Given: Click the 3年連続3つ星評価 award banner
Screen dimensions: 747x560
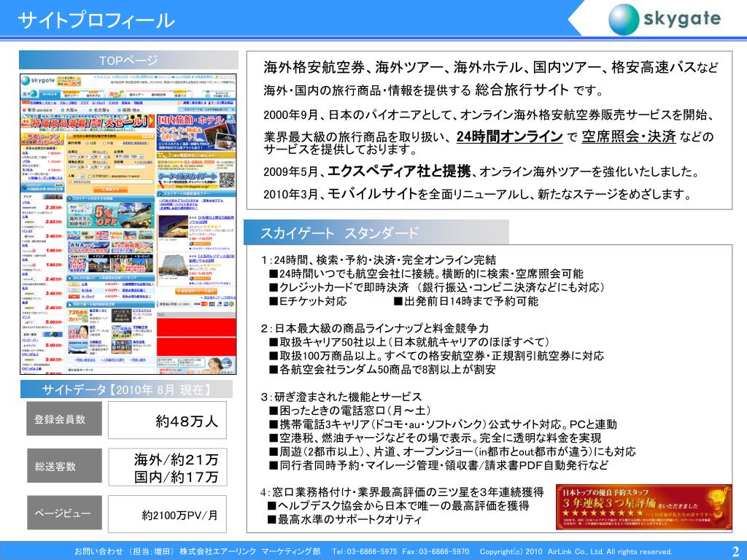Looking at the screenshot, I should tap(643, 507).
